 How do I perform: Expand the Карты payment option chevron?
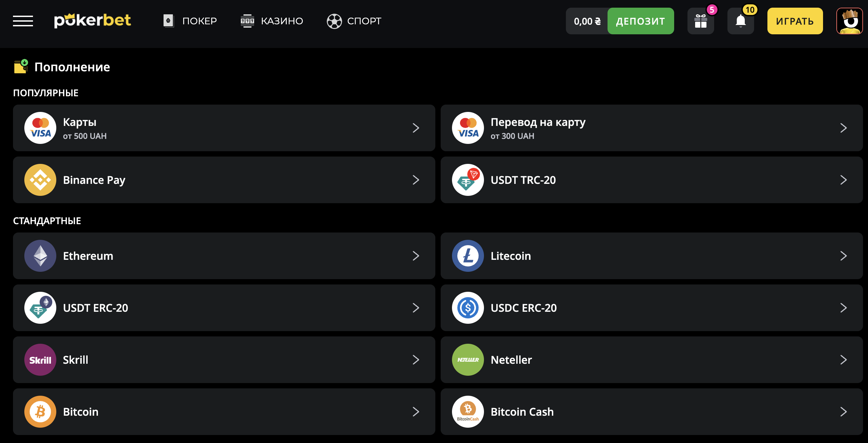pos(416,128)
